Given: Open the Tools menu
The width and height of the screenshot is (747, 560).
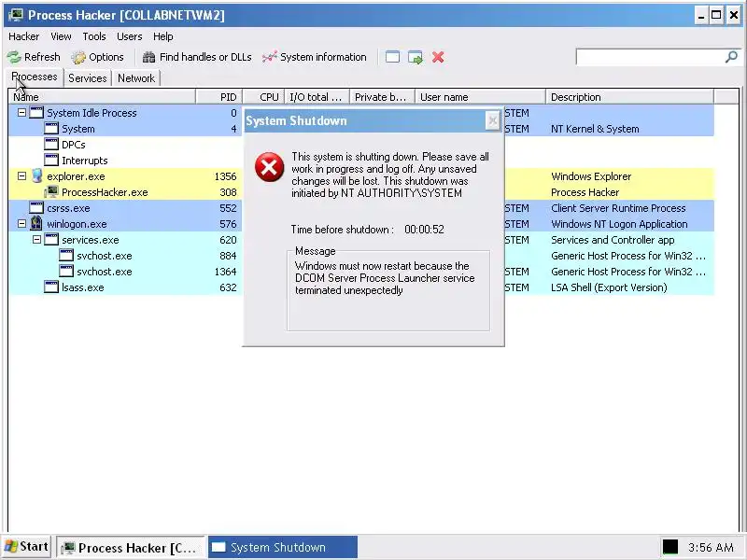Looking at the screenshot, I should tap(94, 36).
